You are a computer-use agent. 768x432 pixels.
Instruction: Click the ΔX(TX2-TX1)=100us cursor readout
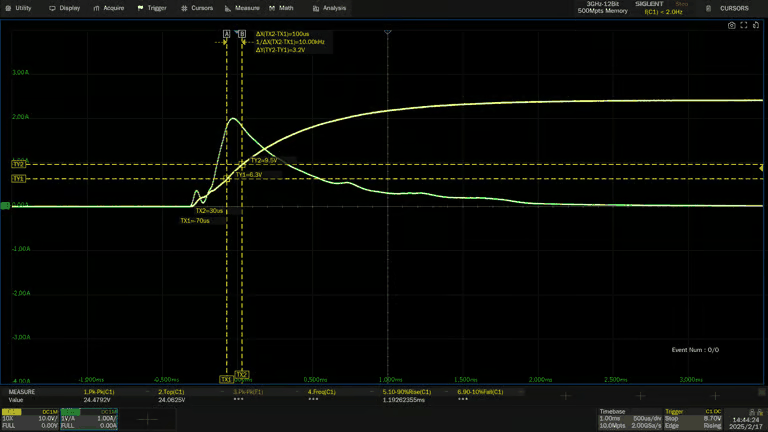[282, 34]
